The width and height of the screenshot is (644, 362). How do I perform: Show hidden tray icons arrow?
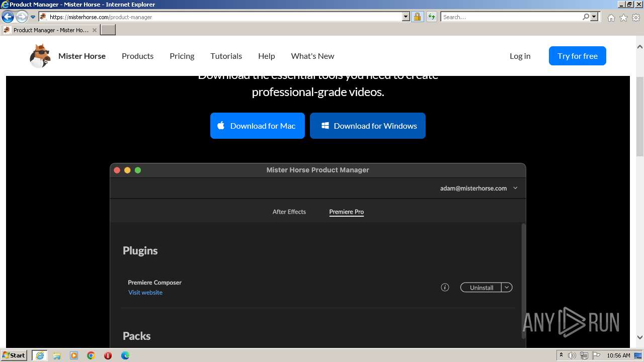(561, 355)
